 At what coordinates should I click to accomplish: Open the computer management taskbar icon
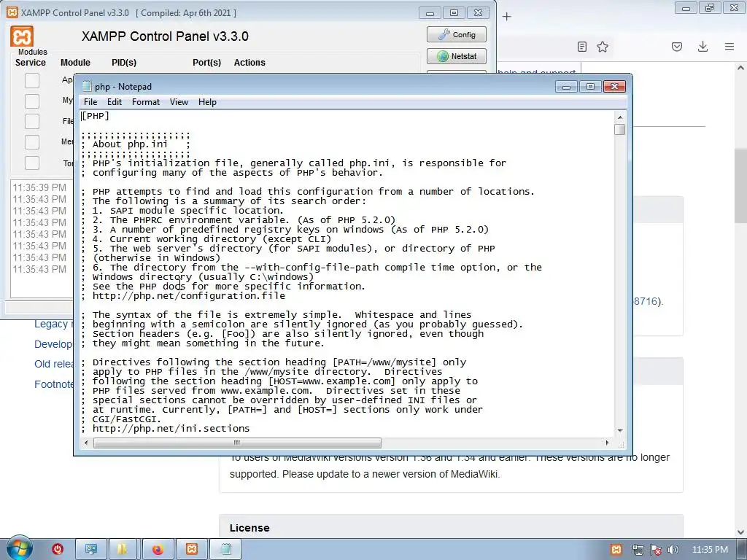coord(91,549)
